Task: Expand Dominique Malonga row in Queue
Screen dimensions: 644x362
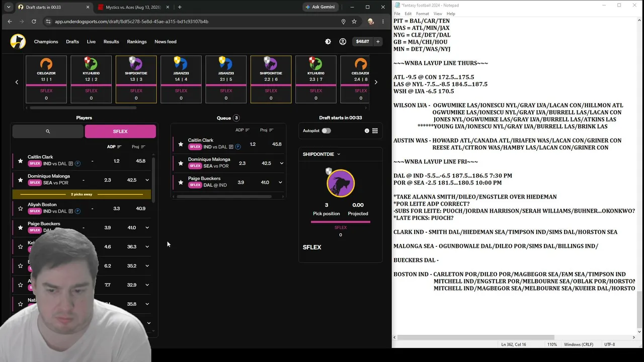Action: pyautogui.click(x=281, y=163)
